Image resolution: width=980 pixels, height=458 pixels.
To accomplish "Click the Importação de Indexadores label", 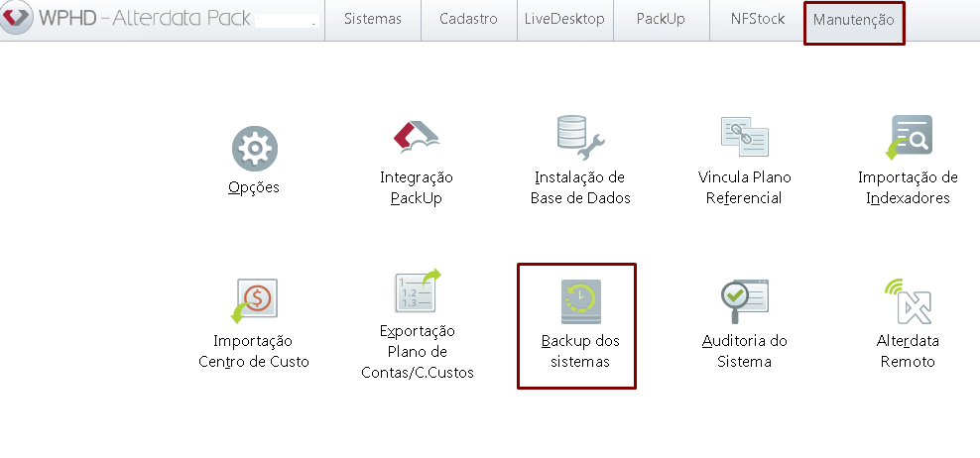I will pos(908,187).
